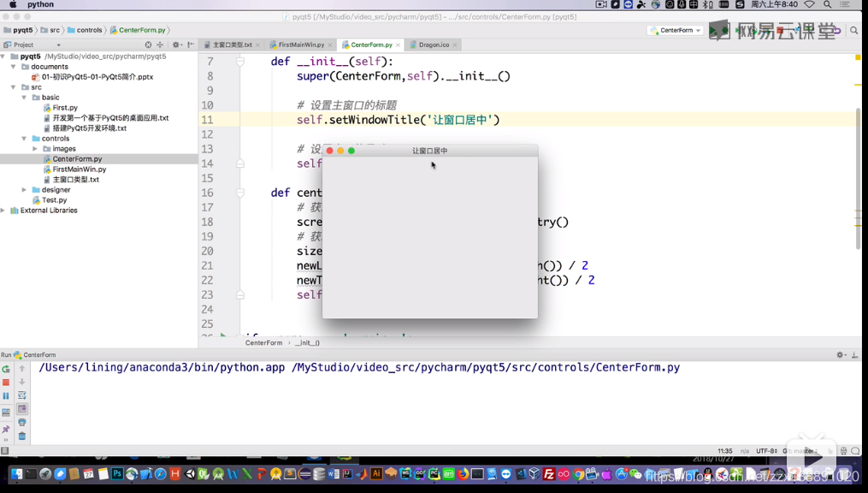Open First.py in project tree
This screenshot has height=493, width=868.
[x=65, y=108]
